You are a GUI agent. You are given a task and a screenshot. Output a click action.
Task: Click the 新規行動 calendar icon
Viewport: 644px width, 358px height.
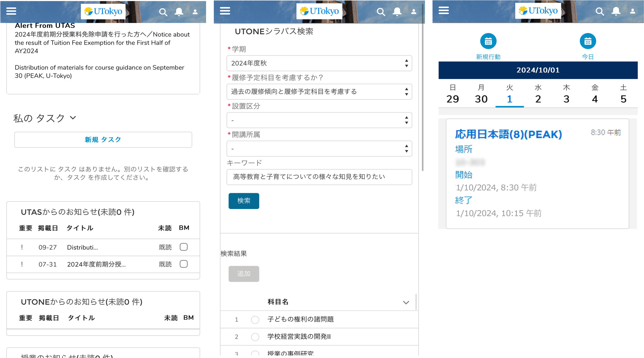[488, 41]
